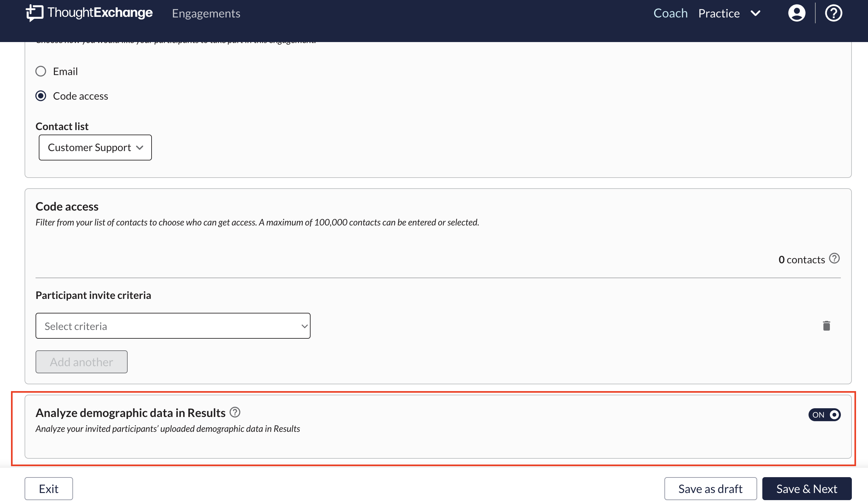Viewport: 868px width, 504px height.
Task: Expand the Select criteria dropdown
Action: pos(173,326)
